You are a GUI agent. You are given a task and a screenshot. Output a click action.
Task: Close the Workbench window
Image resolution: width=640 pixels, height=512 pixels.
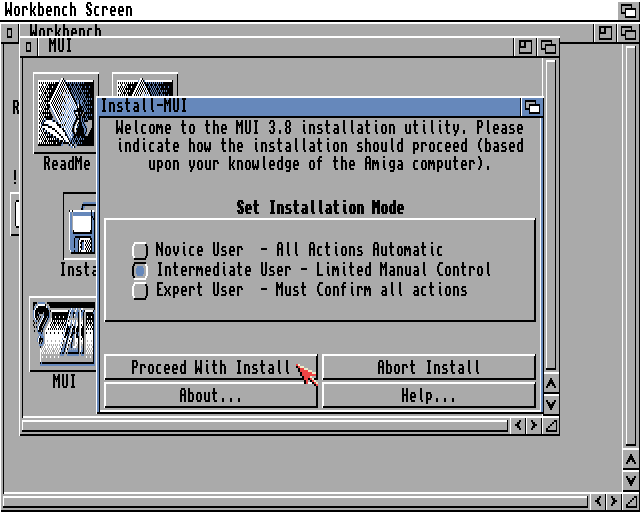tap(10, 33)
